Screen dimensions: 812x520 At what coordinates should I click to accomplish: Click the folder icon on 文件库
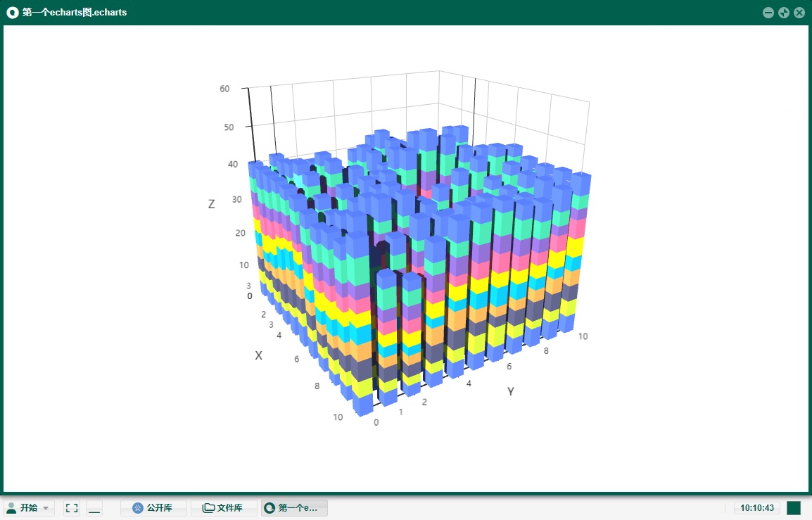208,508
